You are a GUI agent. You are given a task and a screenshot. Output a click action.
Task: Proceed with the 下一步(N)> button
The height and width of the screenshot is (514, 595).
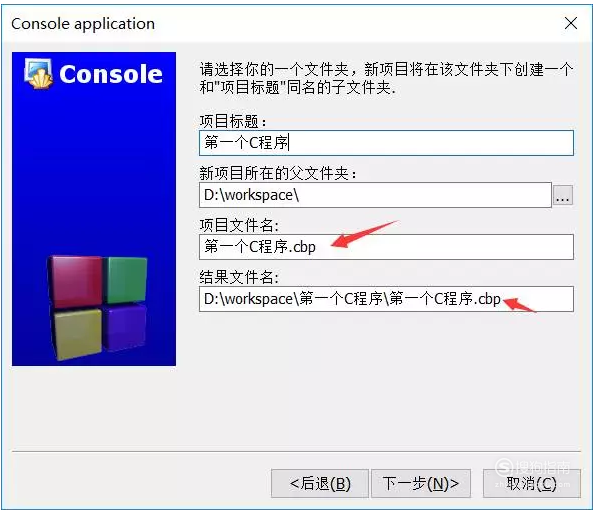[420, 483]
